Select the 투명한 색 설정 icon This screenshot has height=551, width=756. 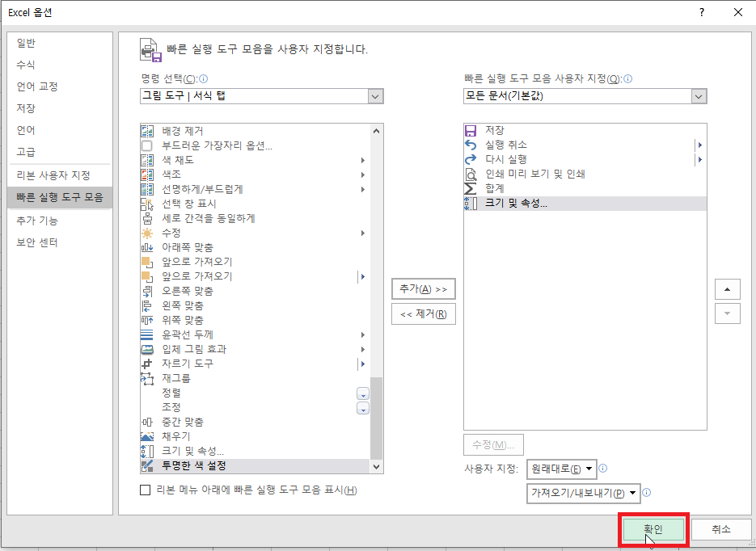click(147, 465)
